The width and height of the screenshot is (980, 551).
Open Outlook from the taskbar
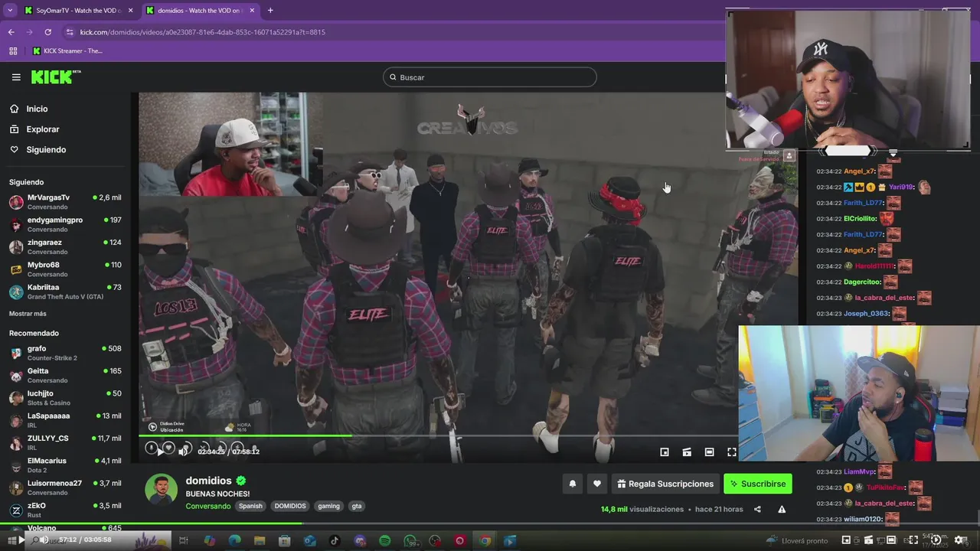309,541
